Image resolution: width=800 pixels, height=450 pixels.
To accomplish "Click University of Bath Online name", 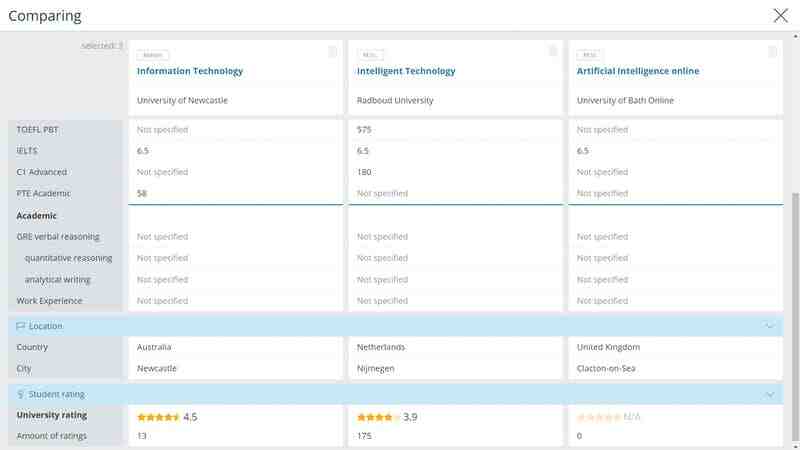I will tap(625, 101).
